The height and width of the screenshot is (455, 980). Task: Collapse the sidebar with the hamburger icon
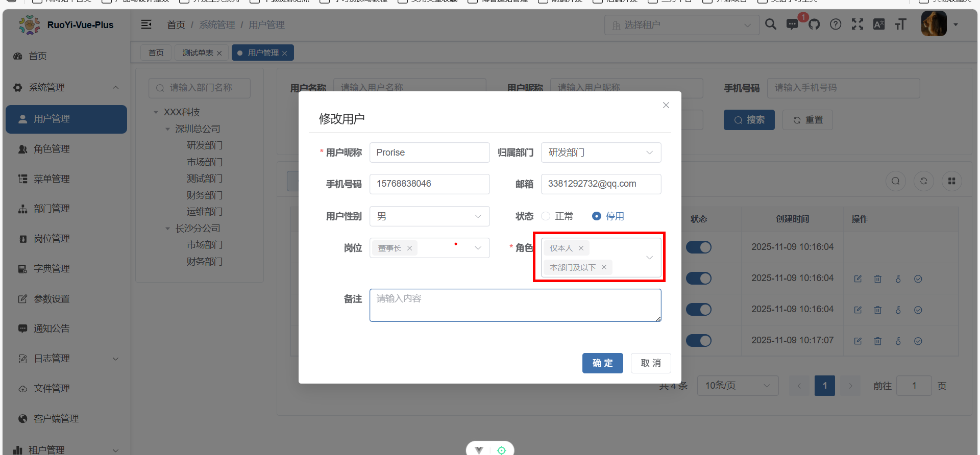(x=146, y=24)
